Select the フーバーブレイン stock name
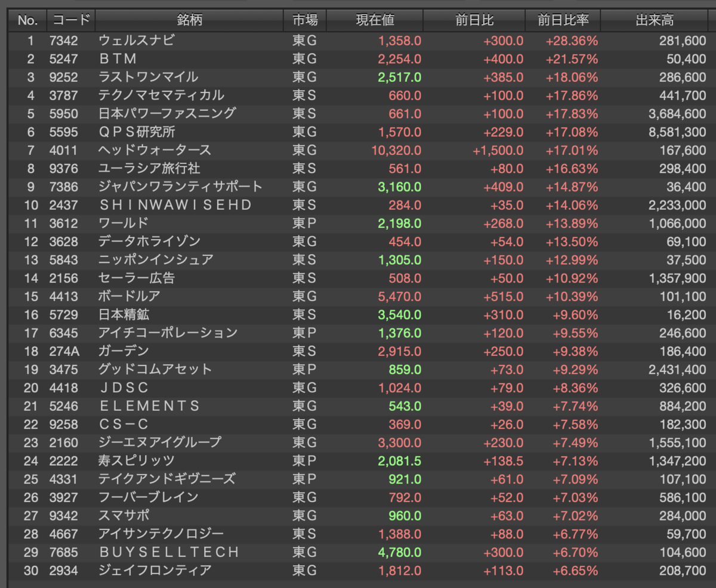The height and width of the screenshot is (588, 716). pyautogui.click(x=148, y=497)
